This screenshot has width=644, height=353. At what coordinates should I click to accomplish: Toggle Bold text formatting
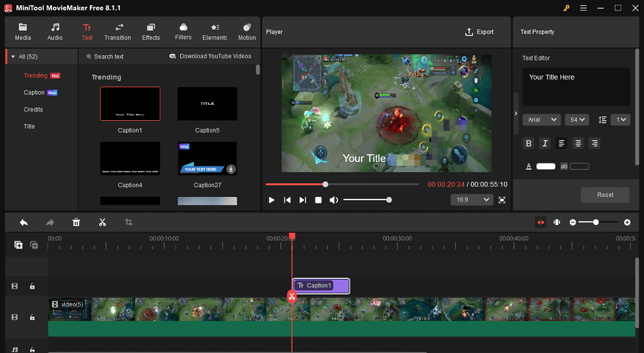pyautogui.click(x=528, y=144)
